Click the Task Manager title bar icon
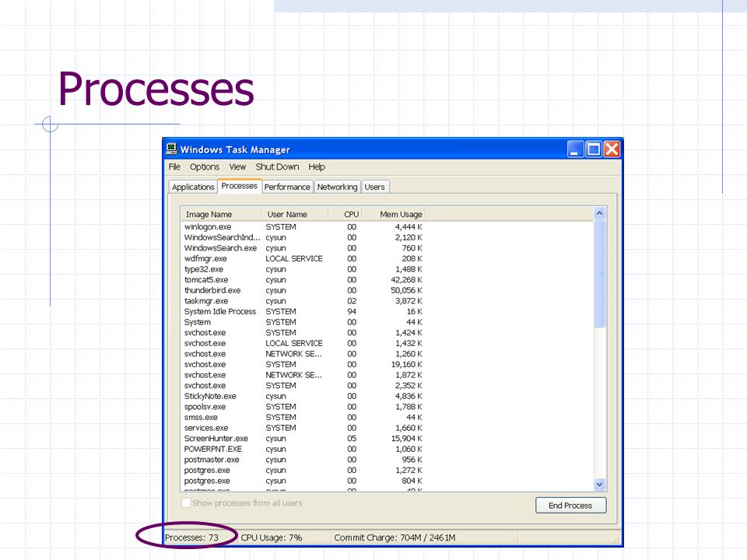747x560 pixels. click(171, 149)
